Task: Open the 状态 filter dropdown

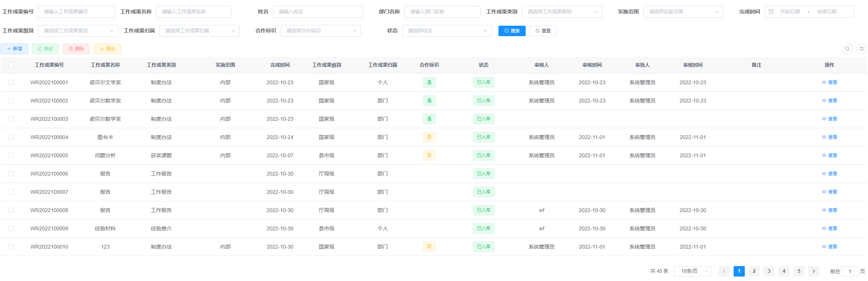Action: [x=447, y=31]
